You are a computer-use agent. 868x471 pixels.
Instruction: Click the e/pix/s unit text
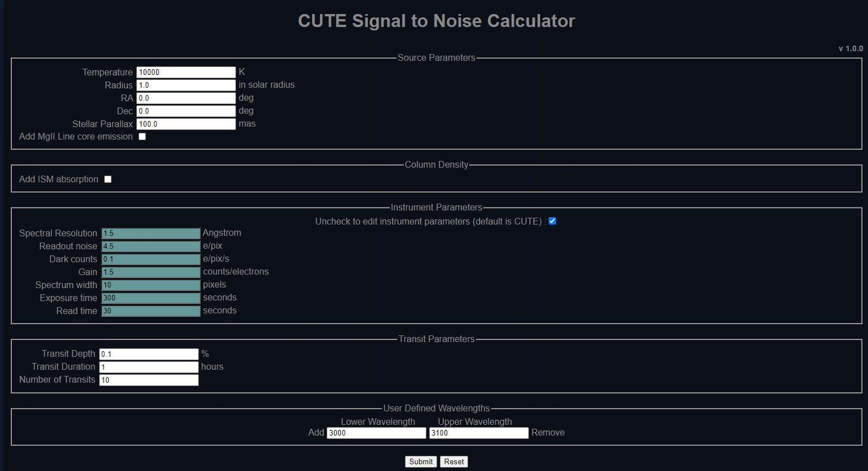[x=216, y=258]
